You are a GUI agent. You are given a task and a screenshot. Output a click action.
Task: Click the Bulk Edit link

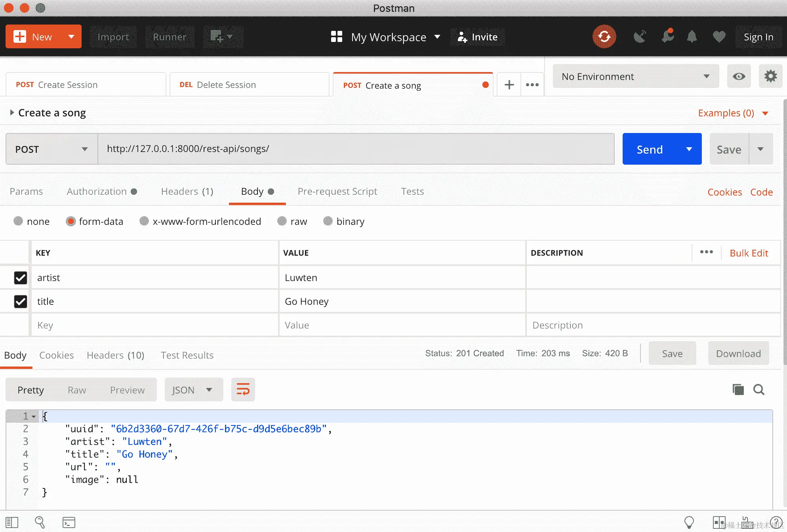(x=749, y=253)
